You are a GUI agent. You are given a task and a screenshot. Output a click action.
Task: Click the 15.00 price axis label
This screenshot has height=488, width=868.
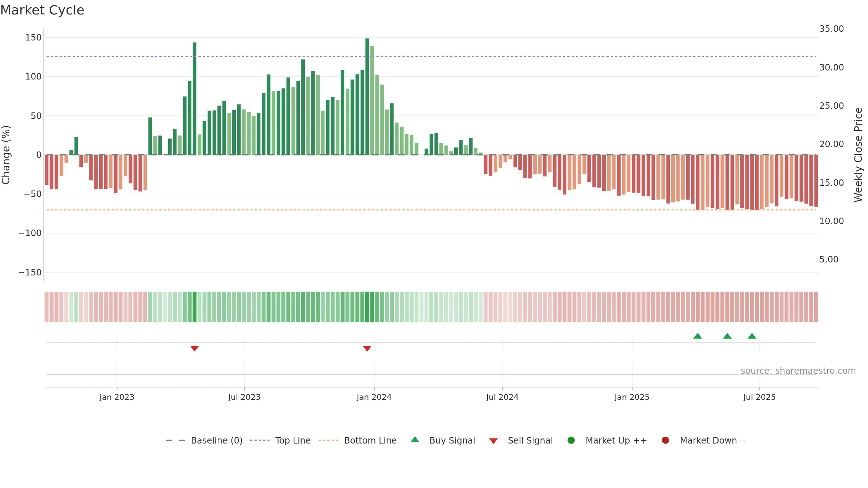pyautogui.click(x=831, y=183)
